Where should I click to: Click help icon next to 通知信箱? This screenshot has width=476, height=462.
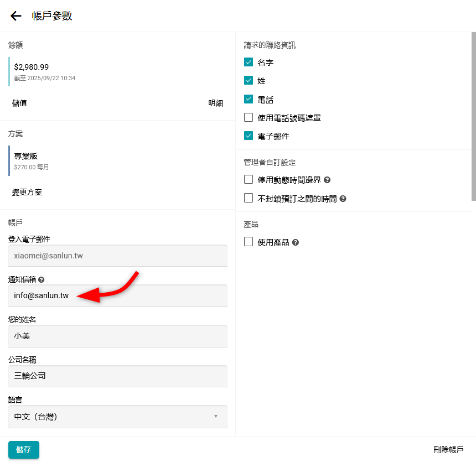[x=42, y=280]
